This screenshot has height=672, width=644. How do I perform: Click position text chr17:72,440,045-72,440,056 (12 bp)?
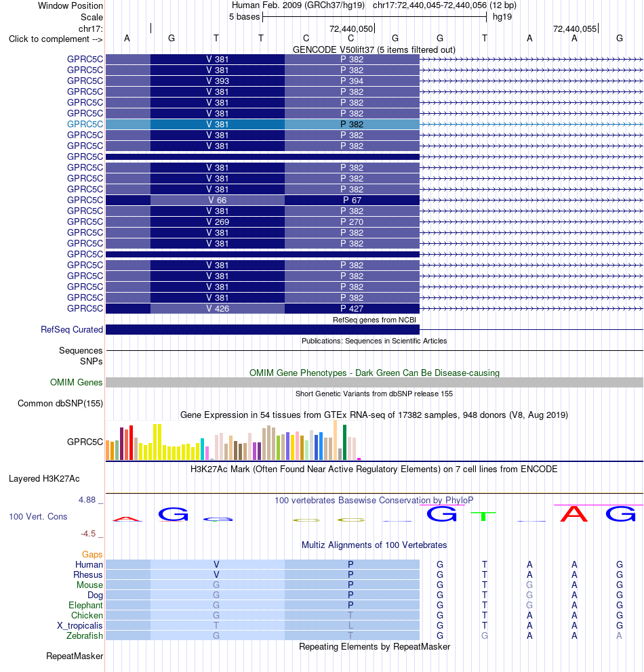444,5
